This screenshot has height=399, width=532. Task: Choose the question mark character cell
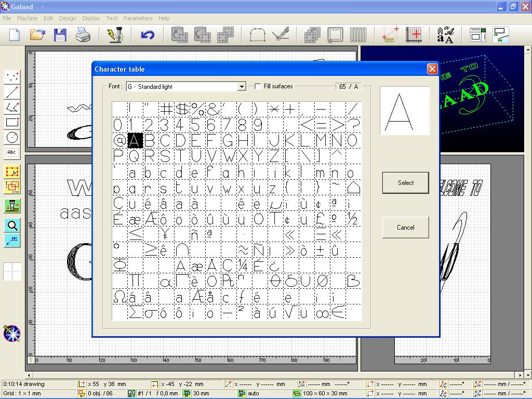point(353,125)
